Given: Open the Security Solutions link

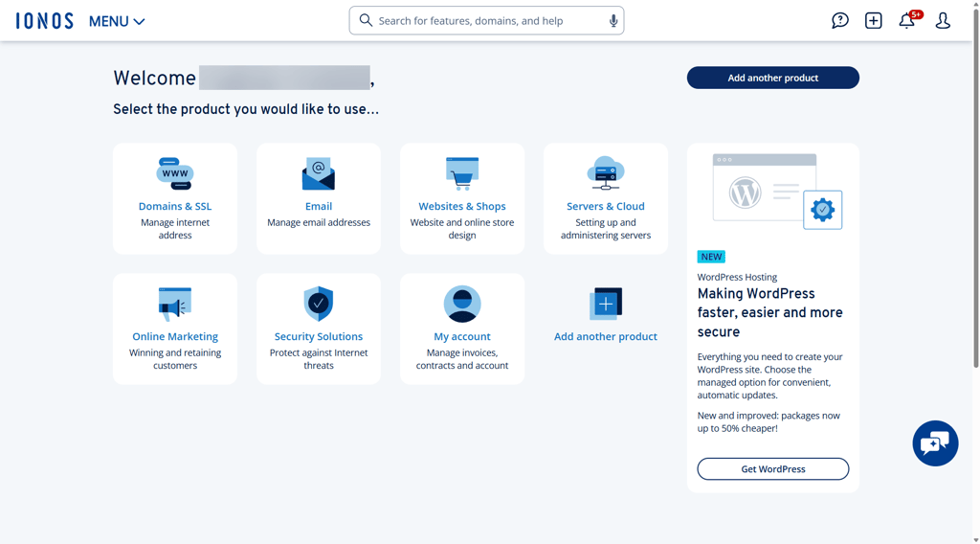Looking at the screenshot, I should [319, 336].
